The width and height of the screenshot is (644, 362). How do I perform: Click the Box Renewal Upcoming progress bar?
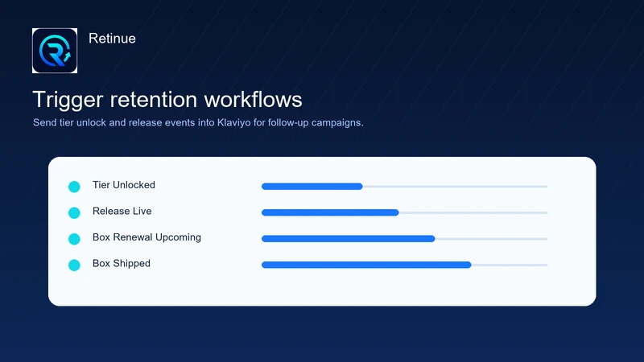(405, 239)
